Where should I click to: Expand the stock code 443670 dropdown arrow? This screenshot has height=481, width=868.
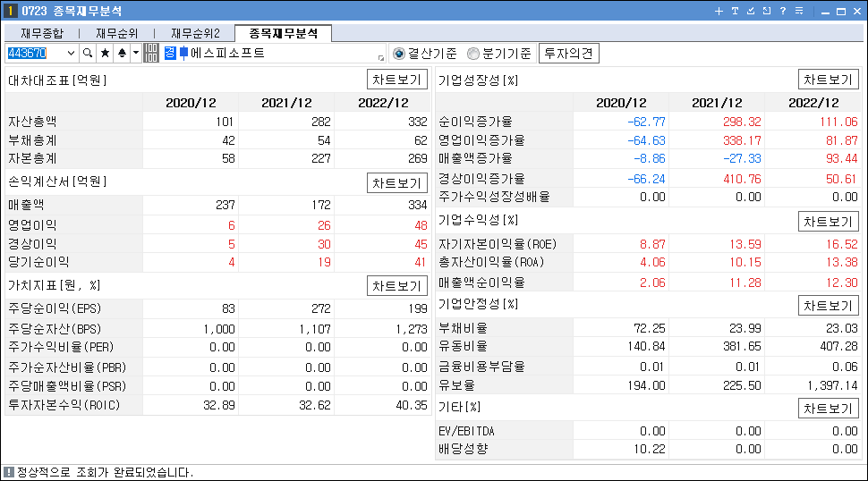point(71,53)
